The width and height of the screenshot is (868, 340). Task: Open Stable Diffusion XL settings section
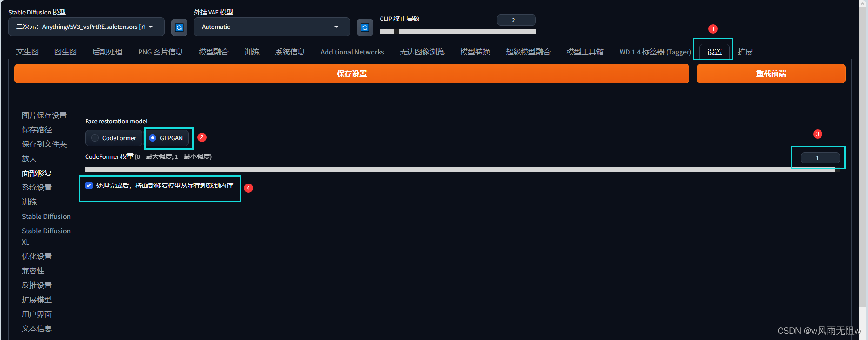[x=46, y=236]
